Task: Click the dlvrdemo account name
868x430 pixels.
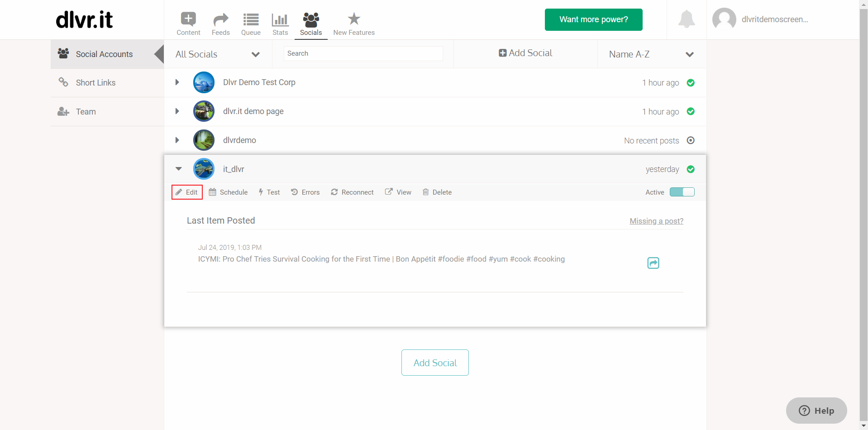Action: pos(239,140)
